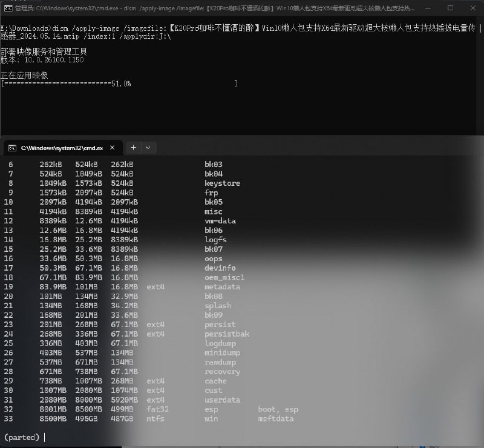484x448 pixels.
Task: Select the 'bk03' partition name
Action: (x=214, y=165)
